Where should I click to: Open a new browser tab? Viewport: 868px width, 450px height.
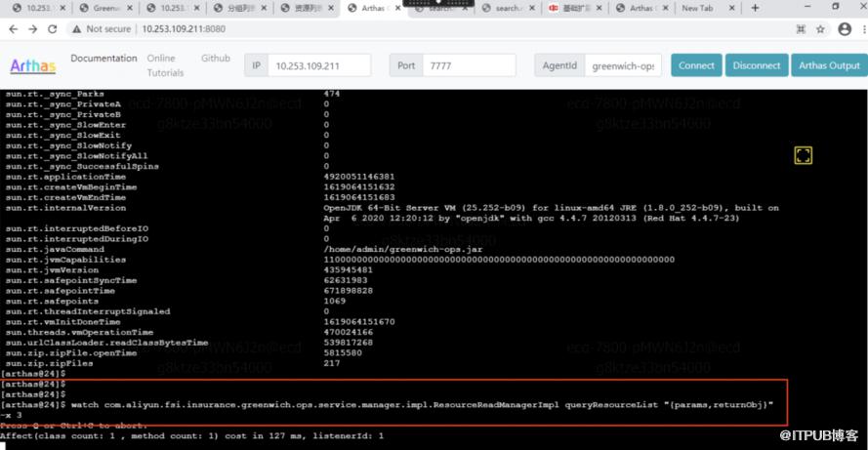[755, 8]
